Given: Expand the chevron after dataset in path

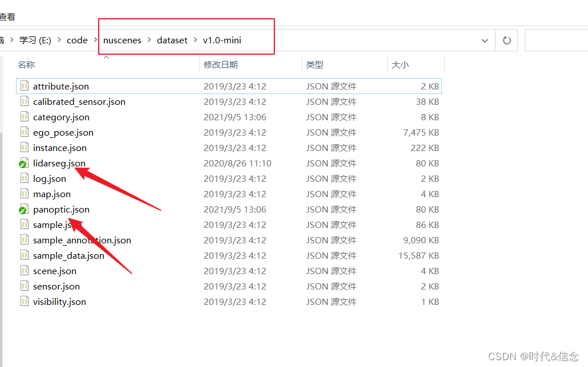Looking at the screenshot, I should [x=196, y=40].
